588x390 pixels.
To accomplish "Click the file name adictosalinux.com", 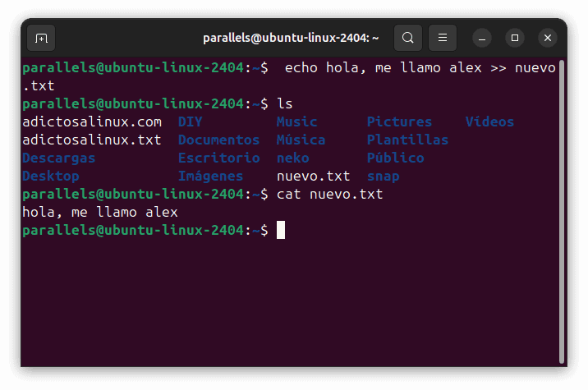I will click(x=92, y=122).
